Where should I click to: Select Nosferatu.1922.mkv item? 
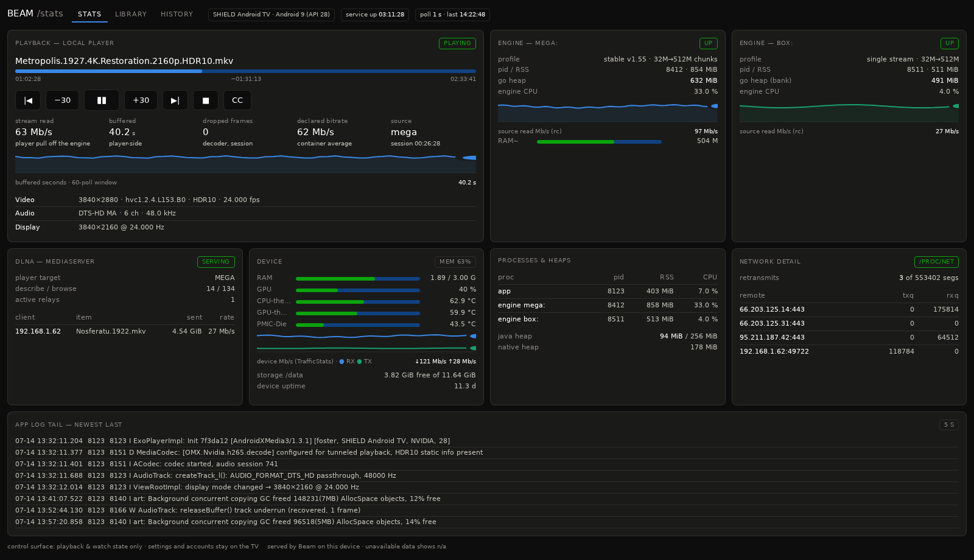coord(111,331)
